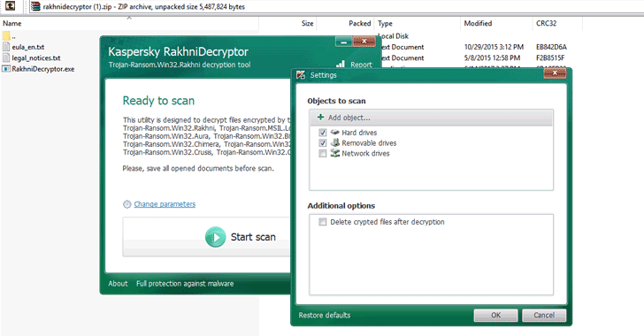Click the WinRAR archive icon beside zip path
Screen dimensions: 644x336
[36, 6]
